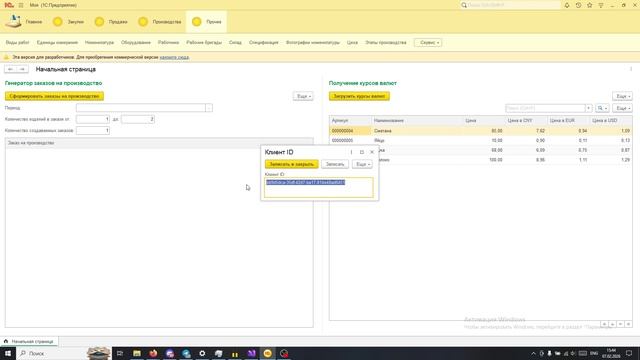Sort by Артикул column header
Image resolution: width=640 pixels, height=360 pixels.
click(350, 120)
